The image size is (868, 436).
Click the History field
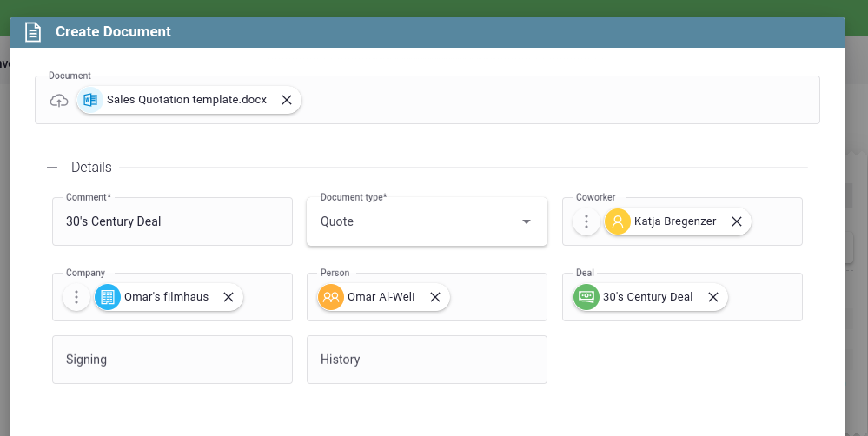pos(427,360)
